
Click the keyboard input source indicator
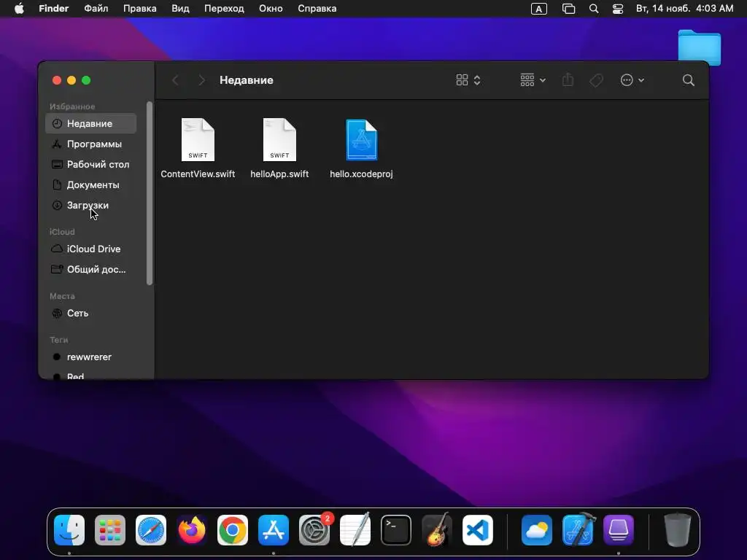click(x=539, y=9)
